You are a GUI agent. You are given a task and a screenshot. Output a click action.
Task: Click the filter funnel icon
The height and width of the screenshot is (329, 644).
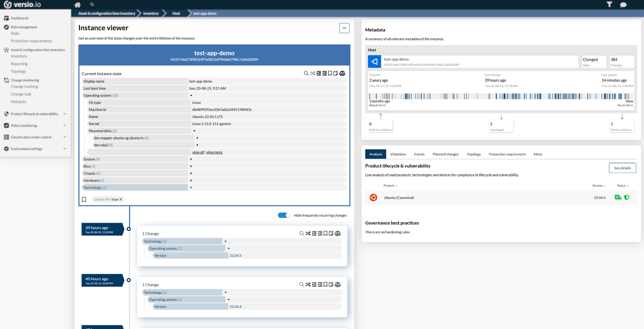coord(609,5)
